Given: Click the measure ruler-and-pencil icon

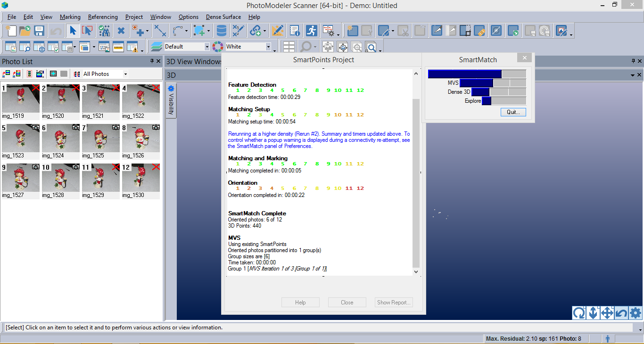Looking at the screenshot, I should [x=278, y=31].
